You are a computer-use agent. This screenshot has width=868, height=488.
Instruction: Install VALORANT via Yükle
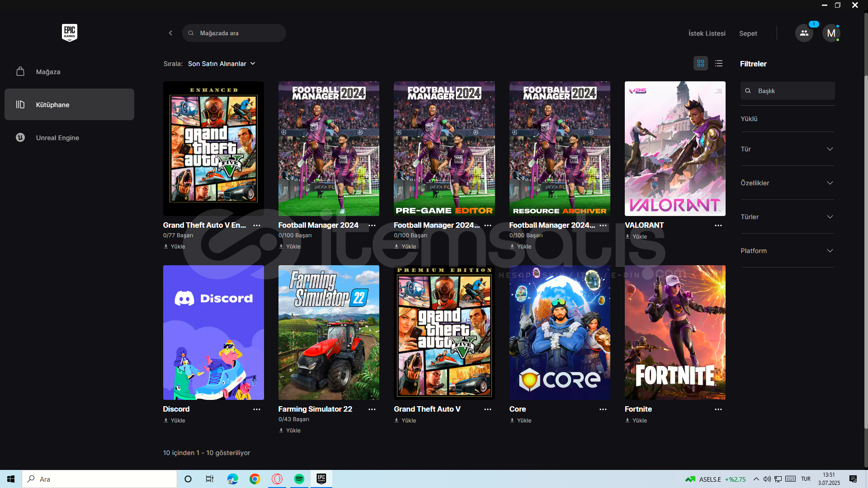click(636, 236)
